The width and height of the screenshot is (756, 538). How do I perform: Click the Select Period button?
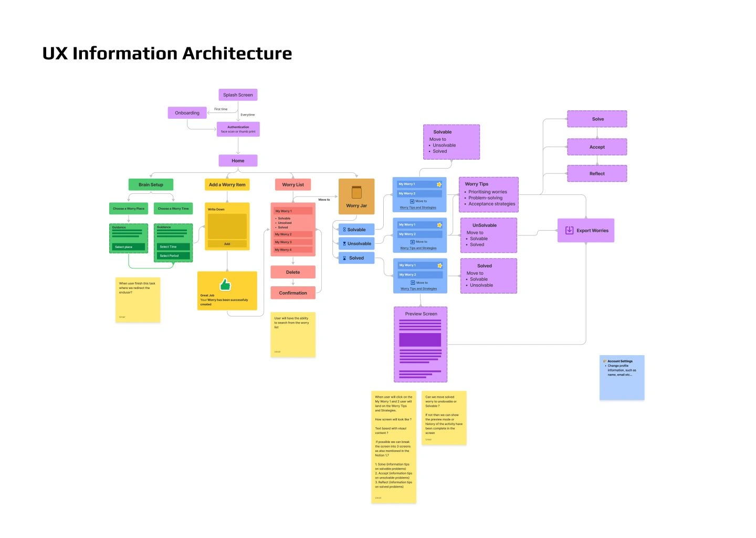(173, 256)
